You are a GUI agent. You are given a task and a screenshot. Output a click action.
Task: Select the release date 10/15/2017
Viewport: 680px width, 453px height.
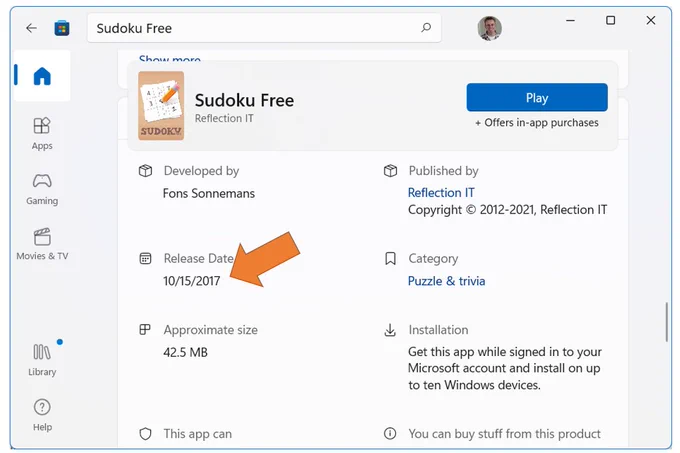coord(192,281)
